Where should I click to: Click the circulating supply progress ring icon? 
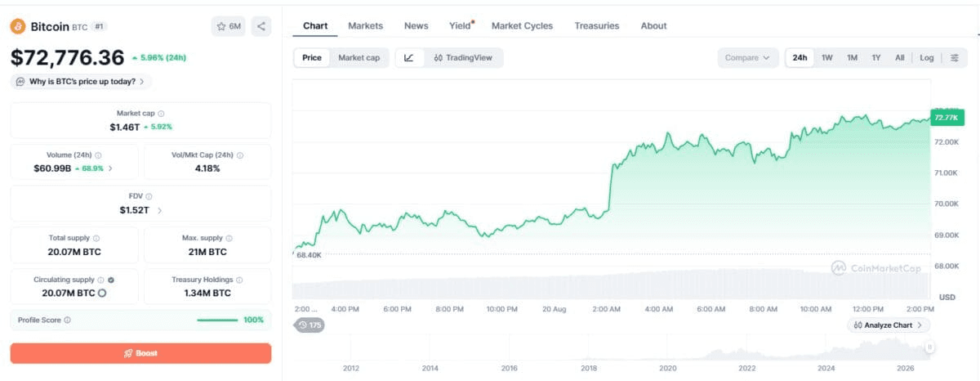click(102, 293)
